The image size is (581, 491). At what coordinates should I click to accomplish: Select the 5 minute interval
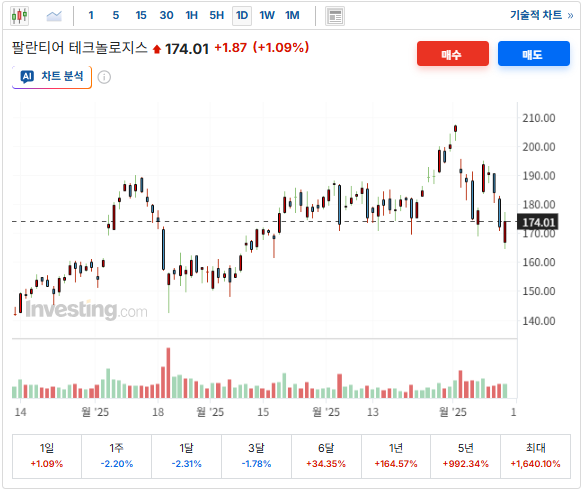[116, 16]
